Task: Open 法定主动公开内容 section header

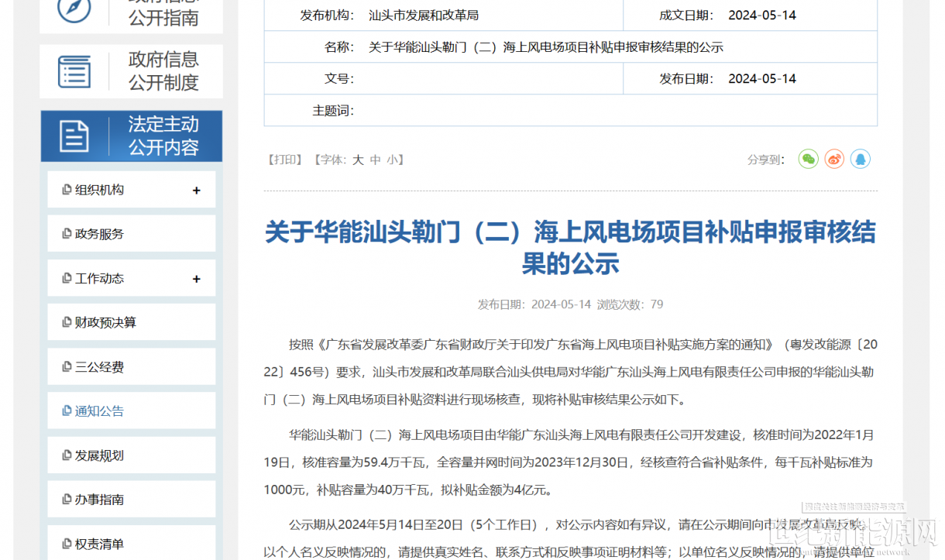Action: point(132,136)
